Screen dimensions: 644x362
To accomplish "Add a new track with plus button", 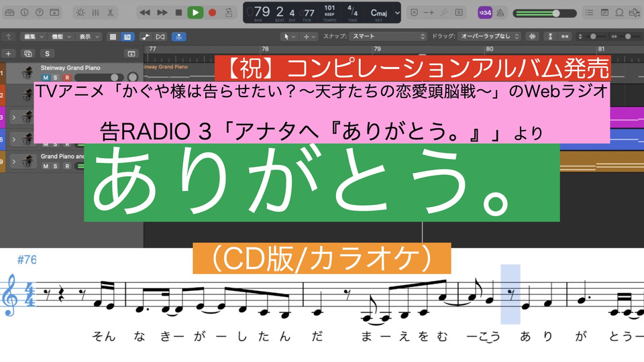I will [8, 54].
